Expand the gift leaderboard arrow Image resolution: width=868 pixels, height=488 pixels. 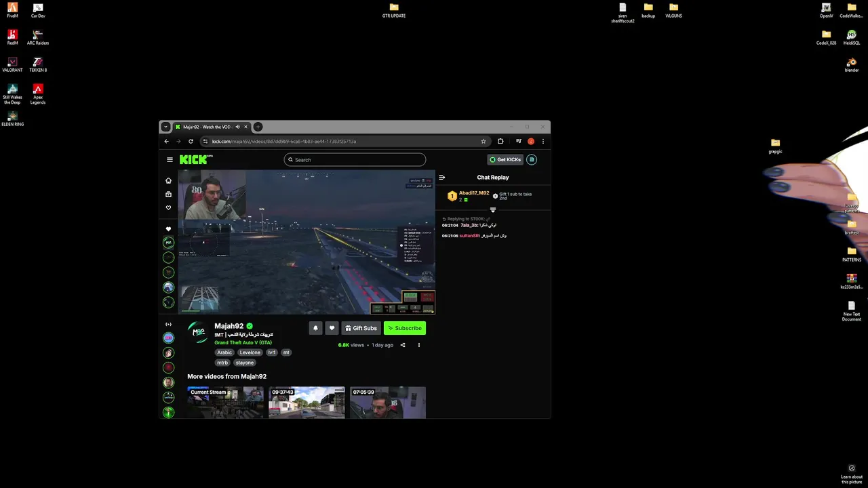coord(493,210)
